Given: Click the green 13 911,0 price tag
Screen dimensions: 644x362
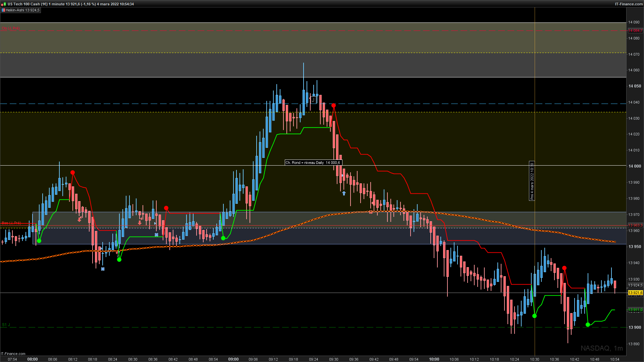Looking at the screenshot, I should click(x=635, y=310).
